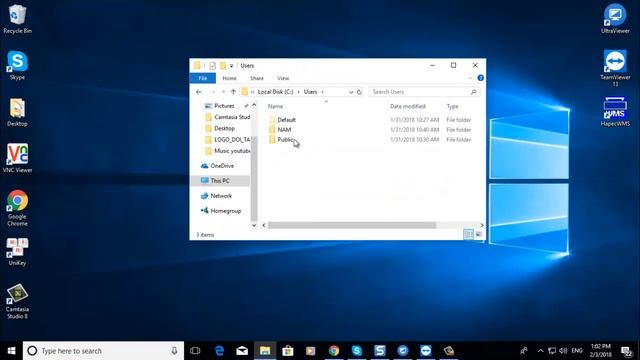Open TeamViewer 13 desktop shortcut
The width and height of the screenshot is (640, 360).
(x=615, y=68)
